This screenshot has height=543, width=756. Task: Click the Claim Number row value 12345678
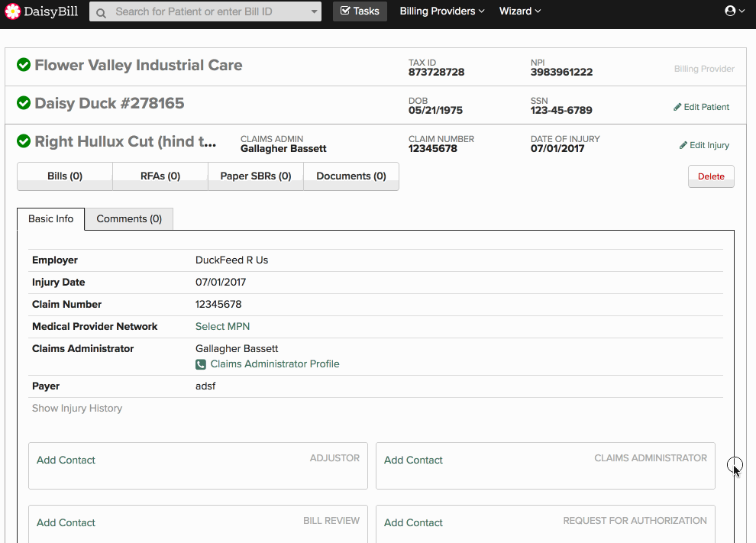[x=218, y=304]
